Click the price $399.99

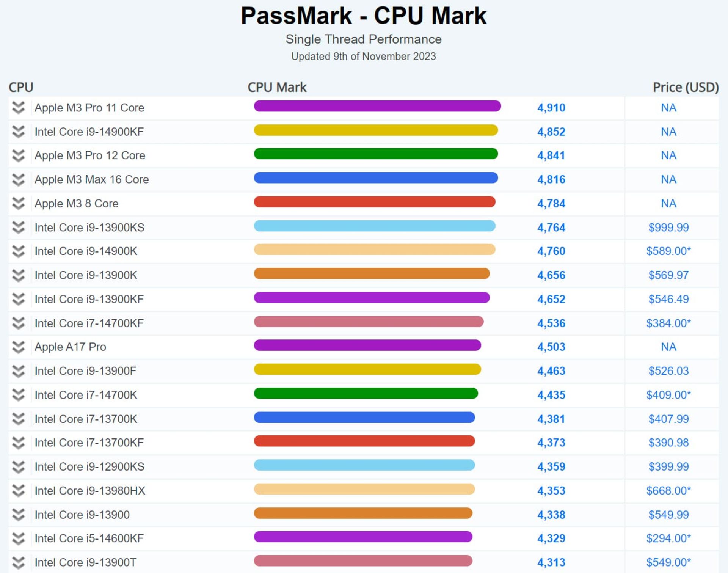(x=668, y=467)
